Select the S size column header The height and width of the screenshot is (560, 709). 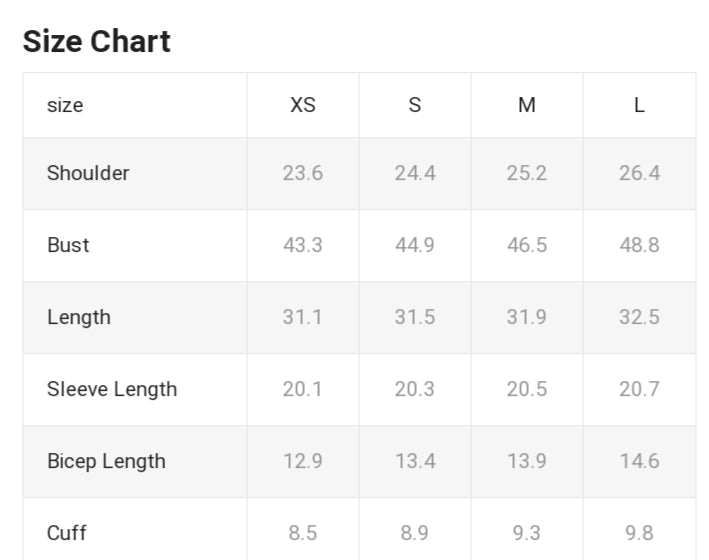pos(415,105)
